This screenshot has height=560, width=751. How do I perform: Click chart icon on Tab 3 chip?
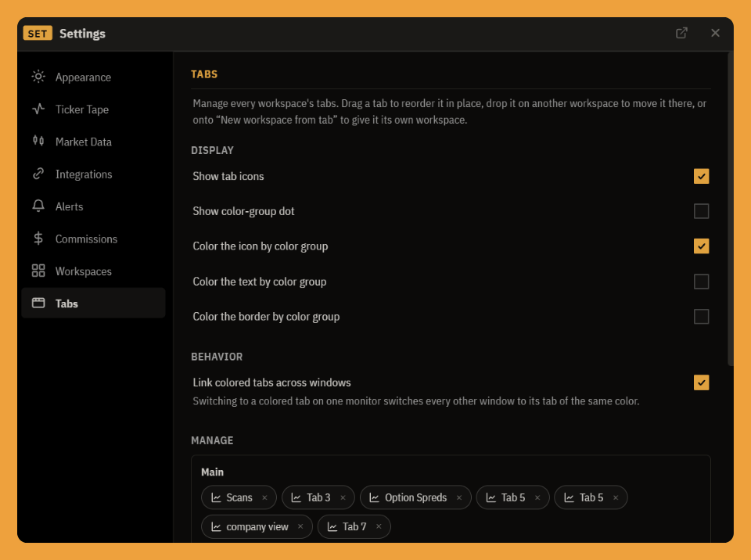(x=296, y=497)
